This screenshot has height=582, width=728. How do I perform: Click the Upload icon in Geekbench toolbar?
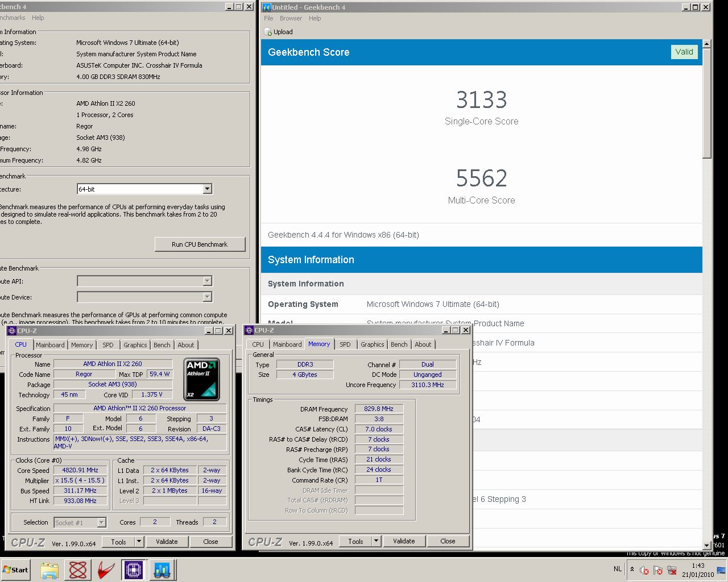click(x=268, y=32)
